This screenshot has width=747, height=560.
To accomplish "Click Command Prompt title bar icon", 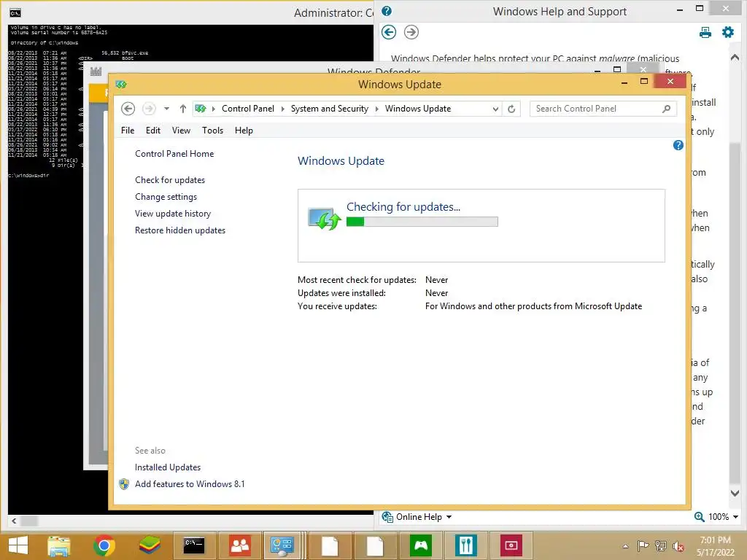I will click(x=15, y=13).
